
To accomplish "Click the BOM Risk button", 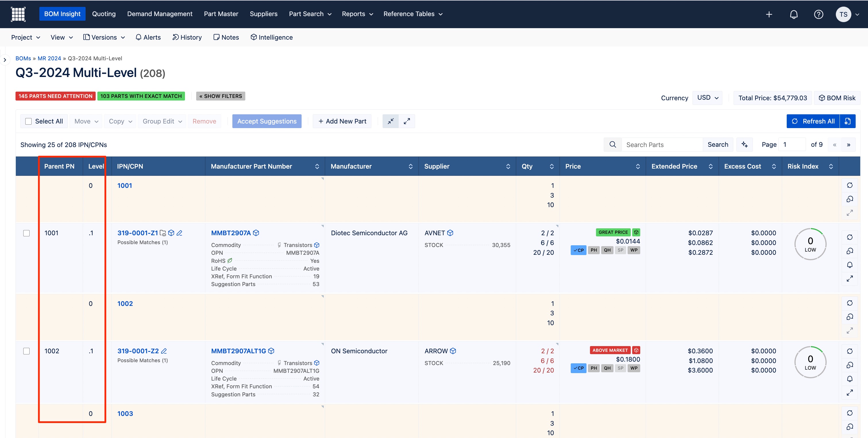I will 837,98.
